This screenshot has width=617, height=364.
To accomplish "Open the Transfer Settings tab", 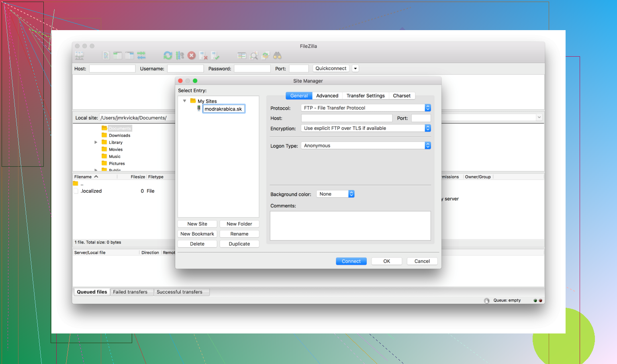I will point(366,96).
